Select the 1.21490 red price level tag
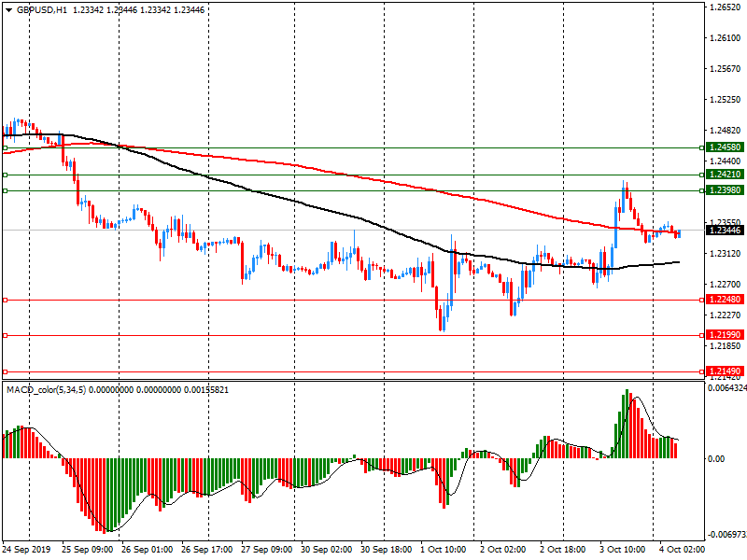Screen dimensions: 747x560 pyautogui.click(x=725, y=371)
